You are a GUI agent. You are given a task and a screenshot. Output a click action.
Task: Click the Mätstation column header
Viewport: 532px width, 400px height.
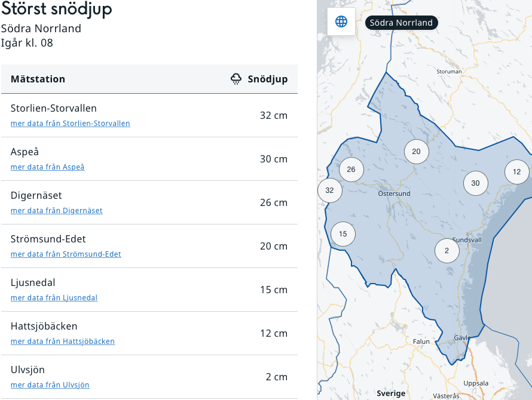[38, 79]
